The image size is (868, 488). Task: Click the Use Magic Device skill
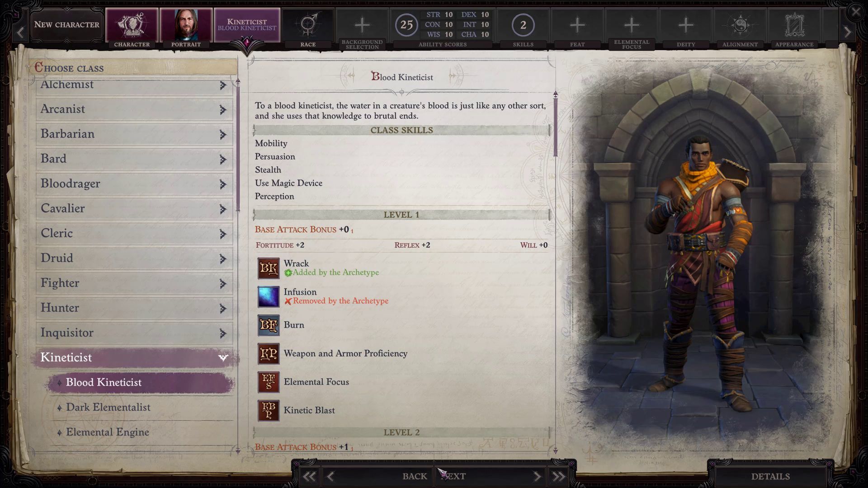point(288,183)
